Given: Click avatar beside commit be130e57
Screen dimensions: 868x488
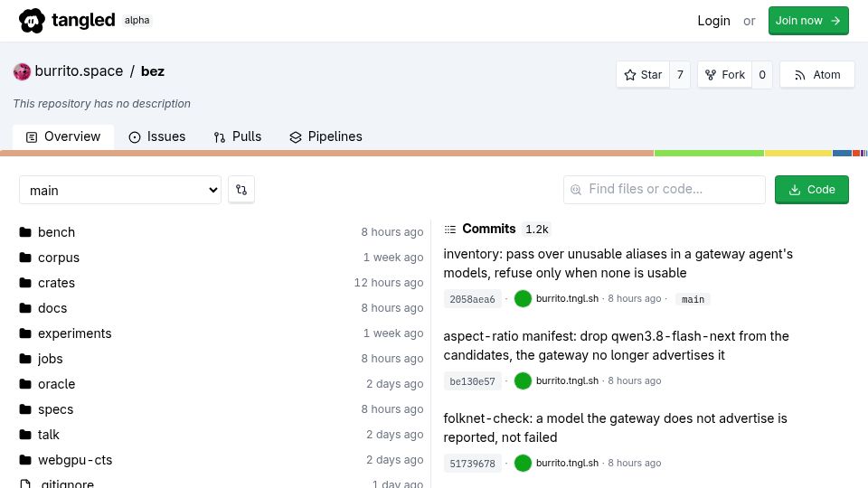Looking at the screenshot, I should pos(523,380).
